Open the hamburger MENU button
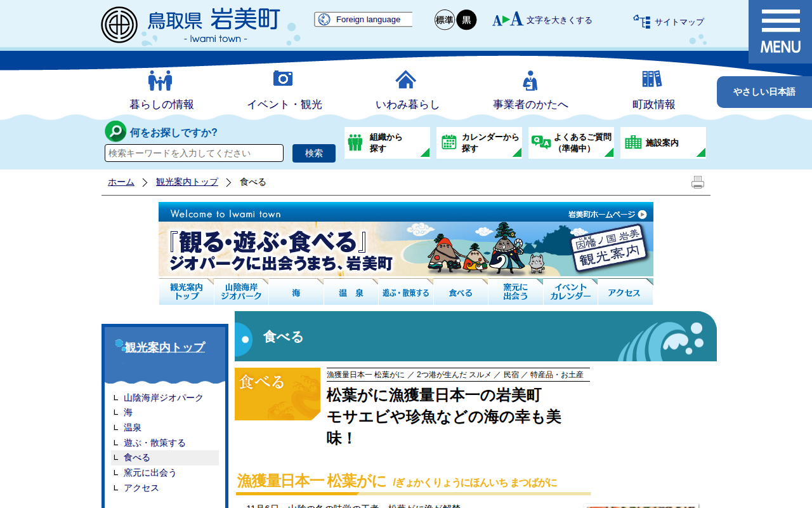The width and height of the screenshot is (812, 508). [780, 32]
